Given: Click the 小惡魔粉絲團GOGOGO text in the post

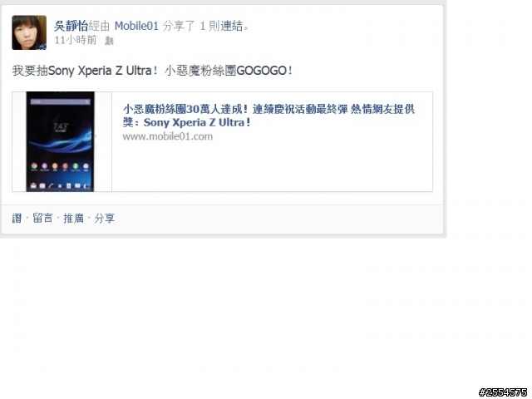Looking at the screenshot, I should coord(228,71).
